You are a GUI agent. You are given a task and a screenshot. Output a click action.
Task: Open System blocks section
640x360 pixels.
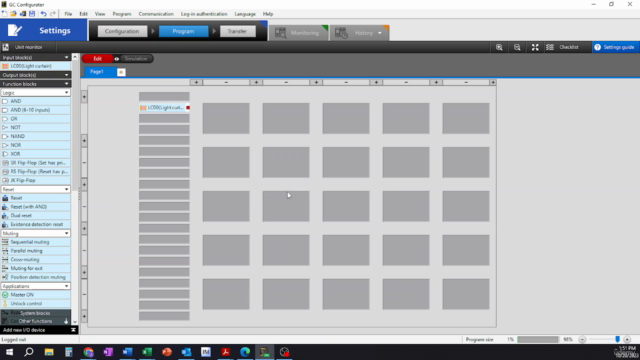tap(36, 313)
